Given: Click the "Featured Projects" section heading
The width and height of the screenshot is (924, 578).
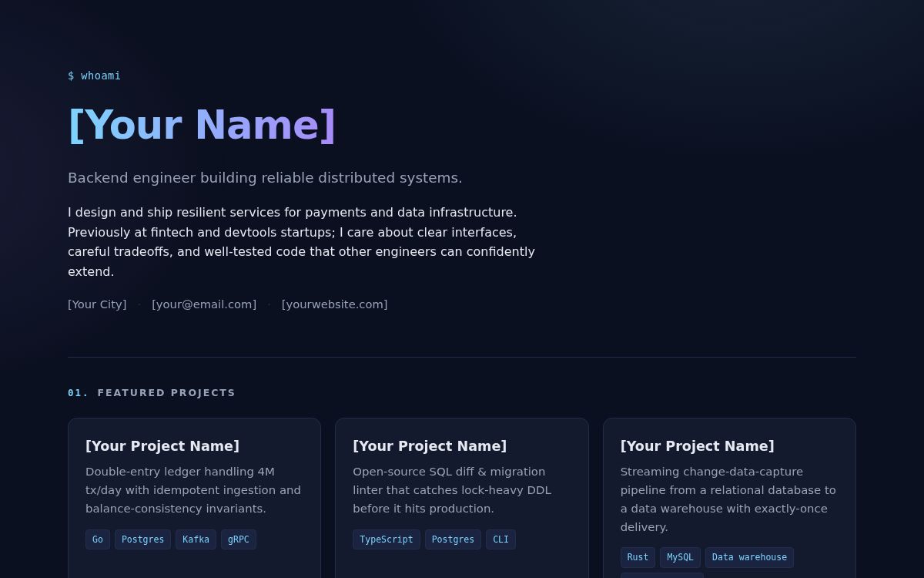Looking at the screenshot, I should click(x=166, y=393).
